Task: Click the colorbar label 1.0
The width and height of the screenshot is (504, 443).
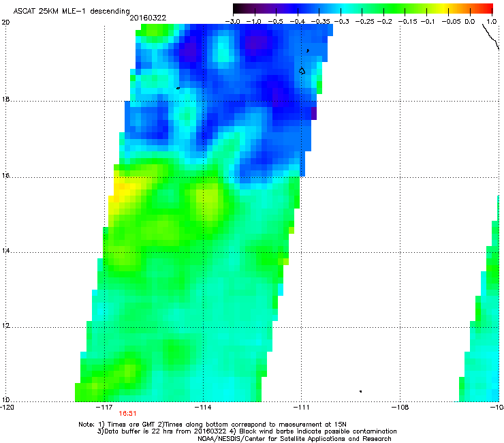Action: pyautogui.click(x=492, y=22)
